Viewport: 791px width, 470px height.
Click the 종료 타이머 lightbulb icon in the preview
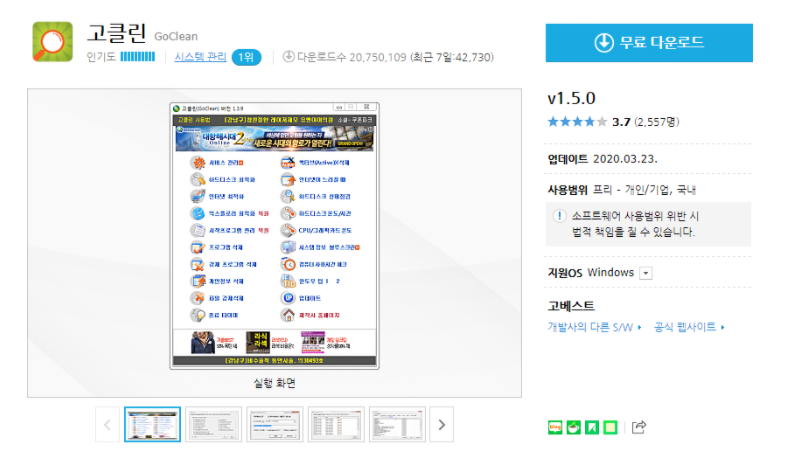point(198,315)
